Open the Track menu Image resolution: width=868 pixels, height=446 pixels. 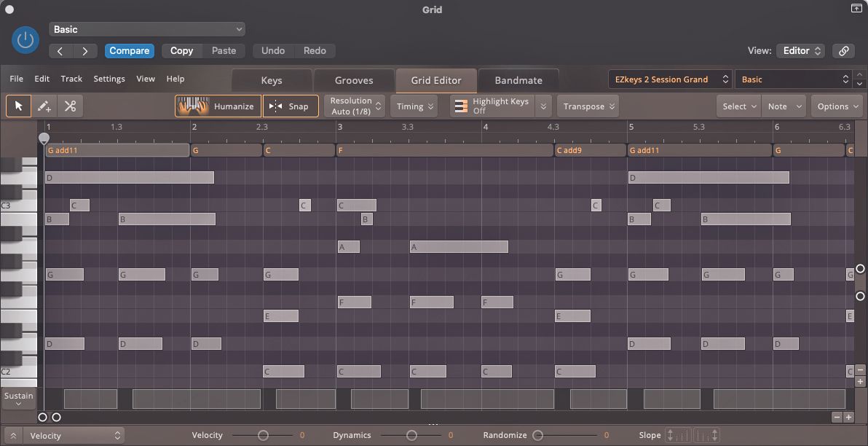[71, 79]
